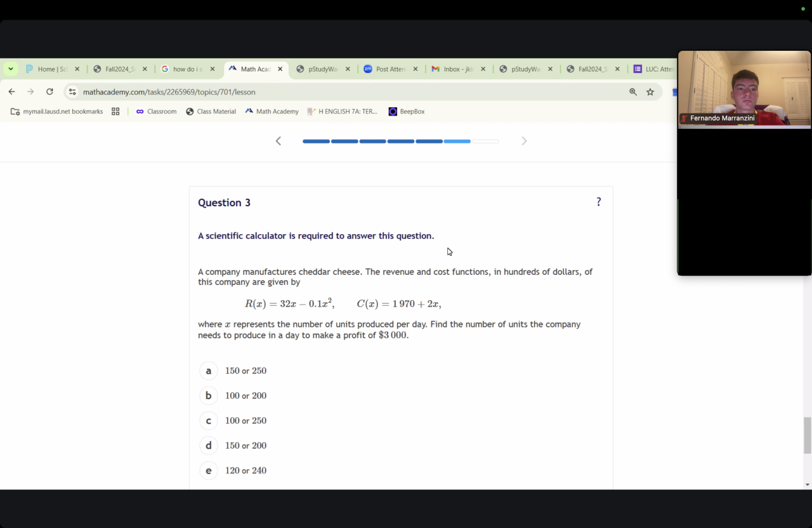Open the apps grid shortcut

[115, 112]
